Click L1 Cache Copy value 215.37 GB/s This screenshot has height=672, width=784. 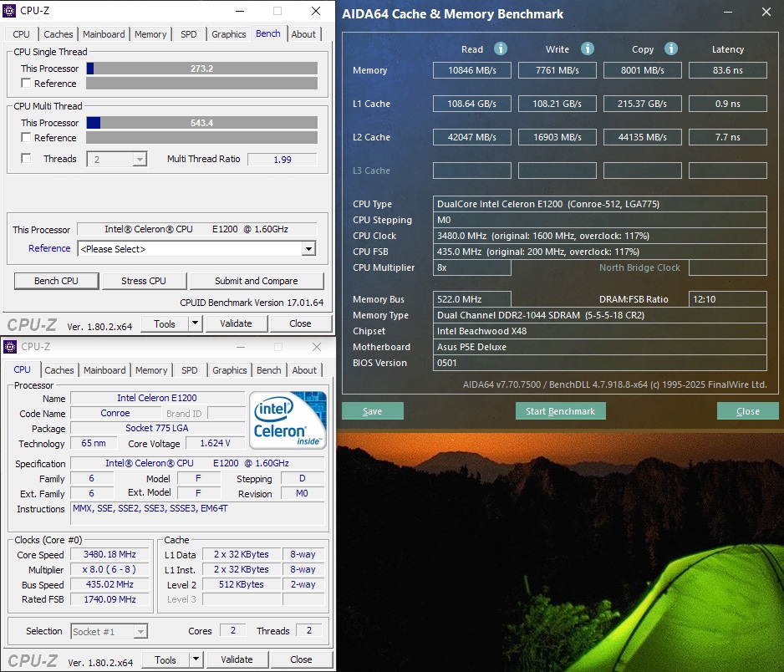click(643, 104)
